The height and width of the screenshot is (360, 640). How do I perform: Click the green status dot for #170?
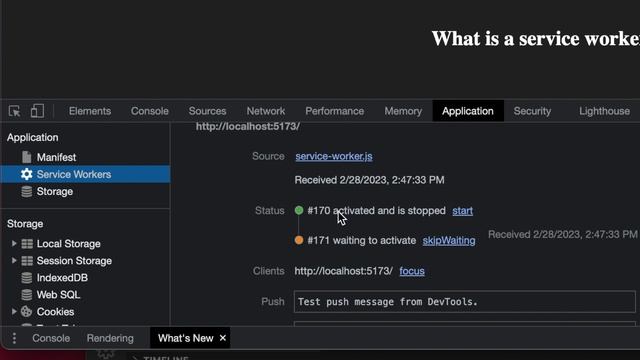click(x=299, y=210)
